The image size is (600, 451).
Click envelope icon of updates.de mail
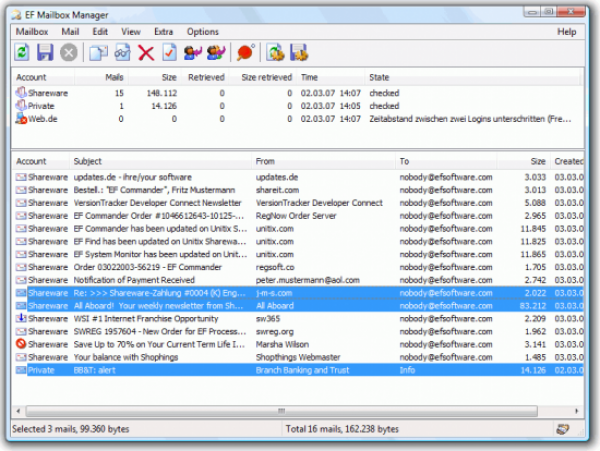[21, 177]
